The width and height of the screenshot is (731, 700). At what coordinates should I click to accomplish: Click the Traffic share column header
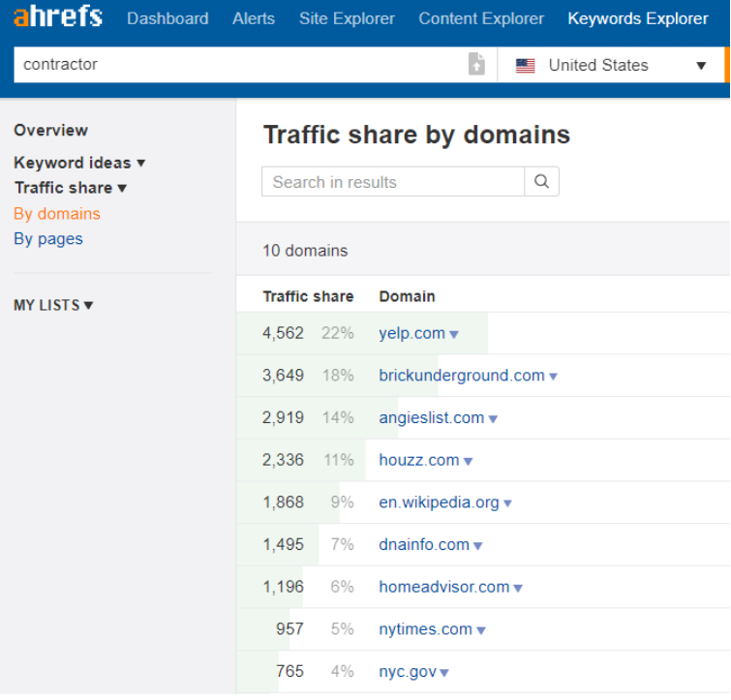pyautogui.click(x=308, y=296)
